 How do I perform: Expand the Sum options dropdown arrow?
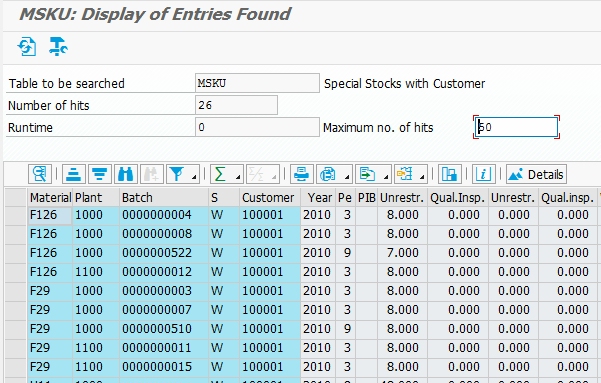point(238,176)
